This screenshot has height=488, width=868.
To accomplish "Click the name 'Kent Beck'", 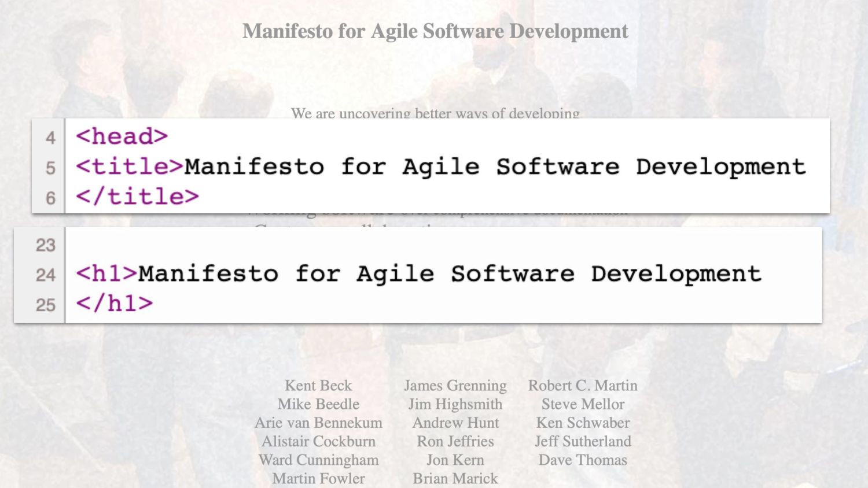I will coord(318,386).
